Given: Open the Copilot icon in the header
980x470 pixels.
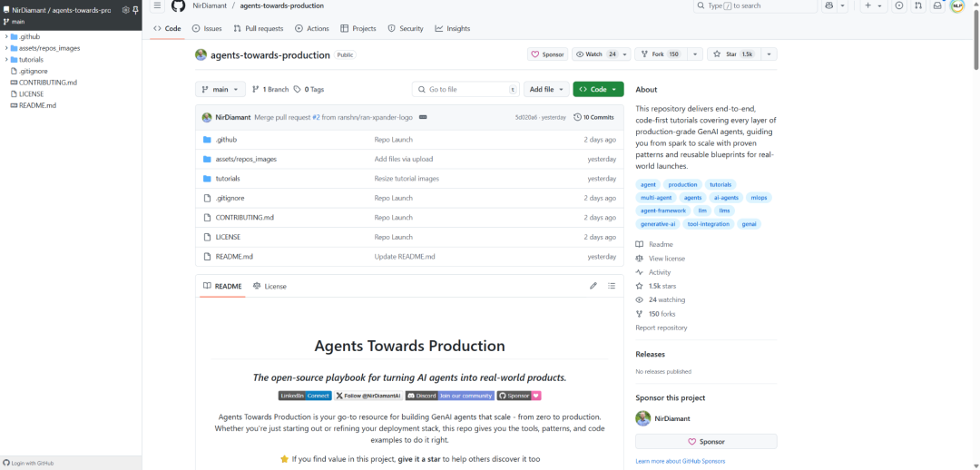Looking at the screenshot, I should click(828, 5).
